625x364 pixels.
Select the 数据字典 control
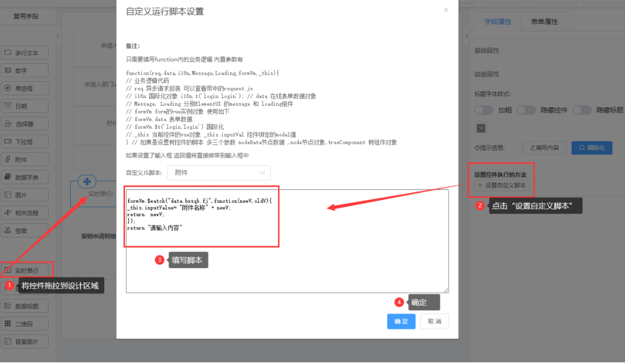click(x=25, y=177)
